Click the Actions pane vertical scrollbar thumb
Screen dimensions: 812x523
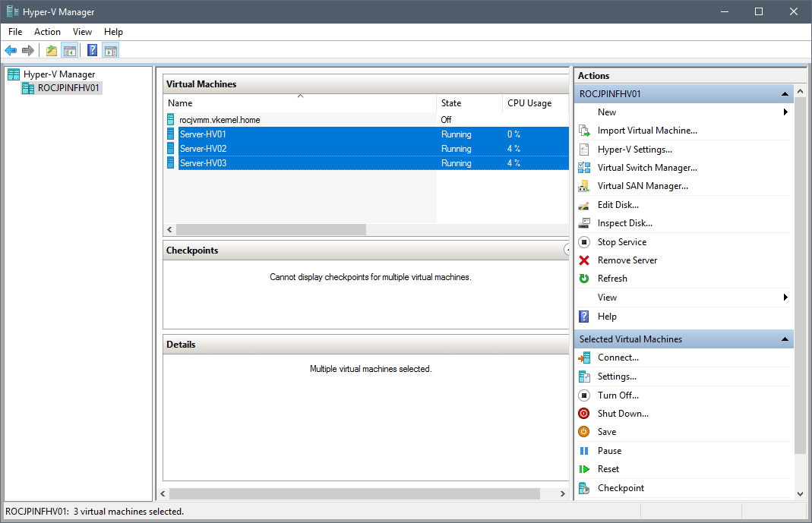click(x=800, y=276)
